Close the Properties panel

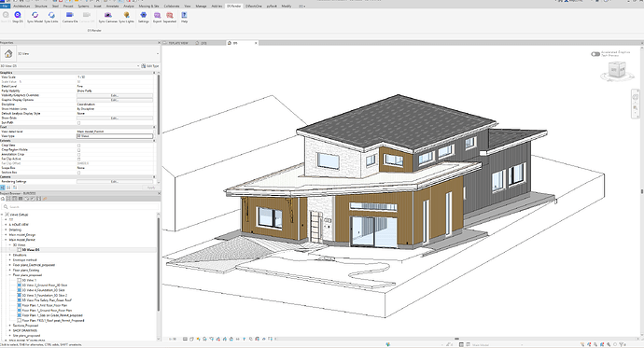[159, 43]
